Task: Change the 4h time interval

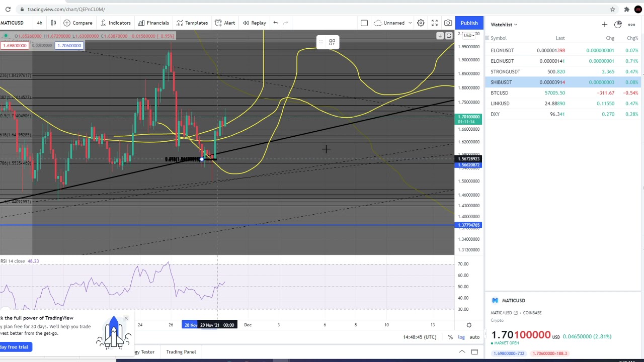Action: [39, 23]
